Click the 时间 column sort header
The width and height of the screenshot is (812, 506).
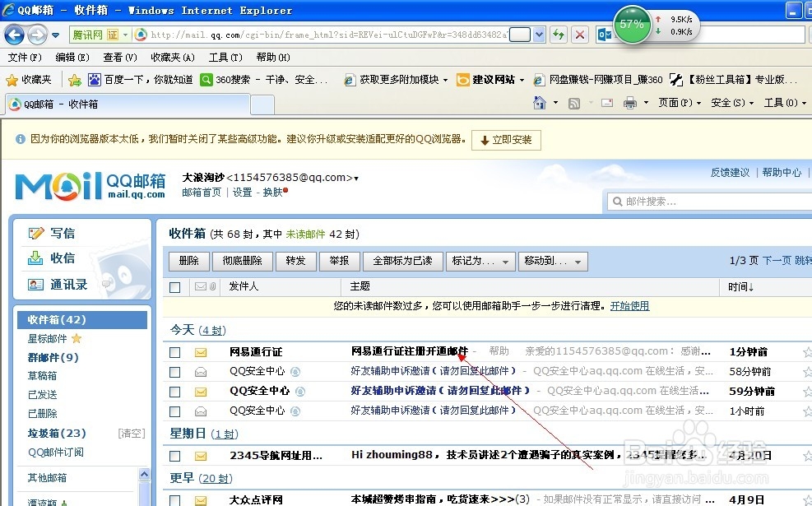[740, 287]
